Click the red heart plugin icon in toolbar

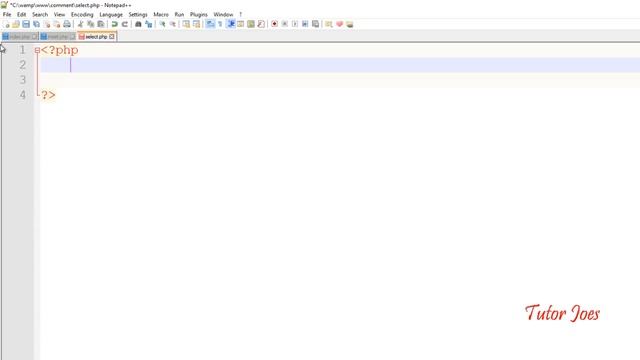pos(339,24)
